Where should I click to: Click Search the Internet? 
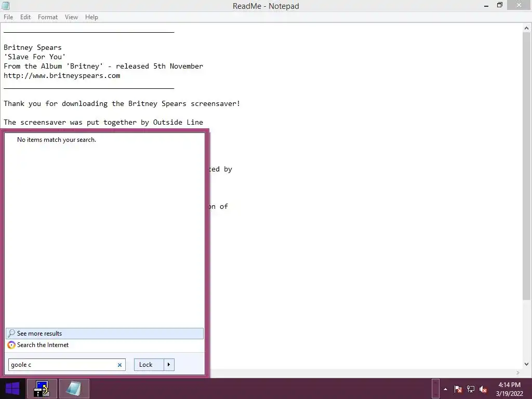[104, 345]
